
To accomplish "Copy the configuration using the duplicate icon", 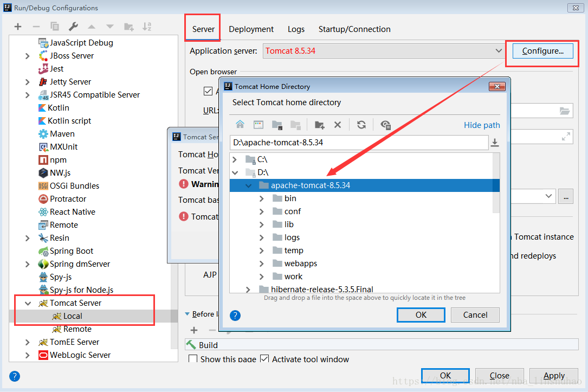I will pos(55,27).
